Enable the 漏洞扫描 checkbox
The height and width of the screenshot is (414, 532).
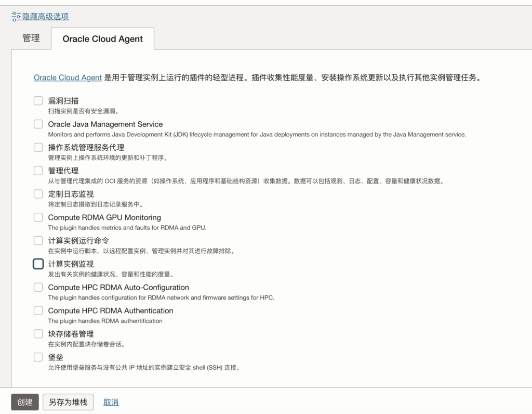pos(38,100)
